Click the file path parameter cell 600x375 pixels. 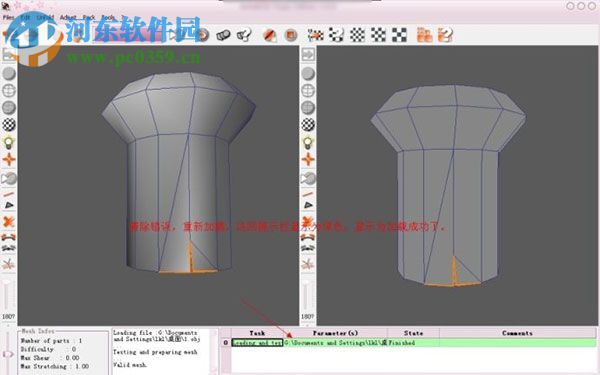[x=335, y=342]
